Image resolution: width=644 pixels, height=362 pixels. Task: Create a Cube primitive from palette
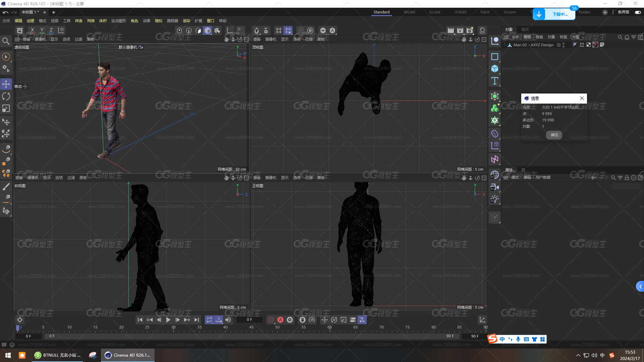click(x=495, y=69)
